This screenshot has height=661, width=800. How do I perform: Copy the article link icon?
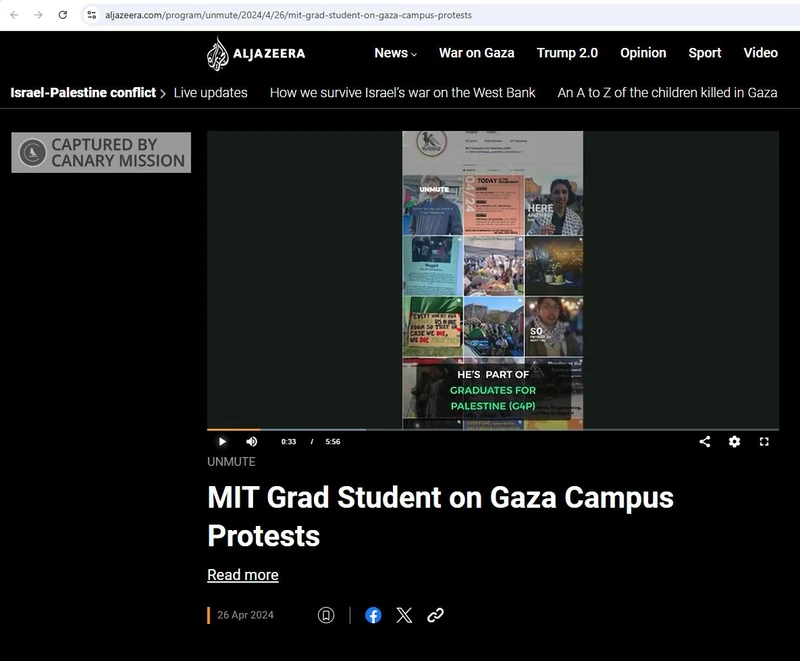[x=434, y=615]
